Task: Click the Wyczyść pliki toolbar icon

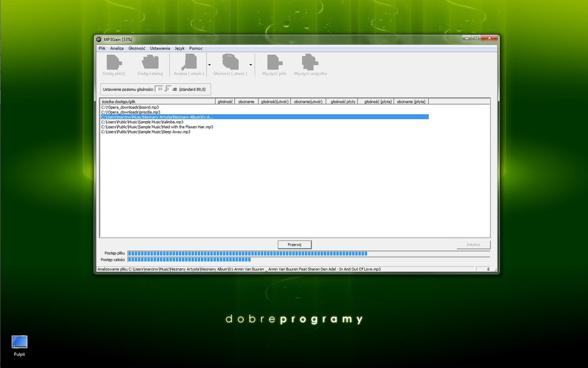Action: pos(274,62)
